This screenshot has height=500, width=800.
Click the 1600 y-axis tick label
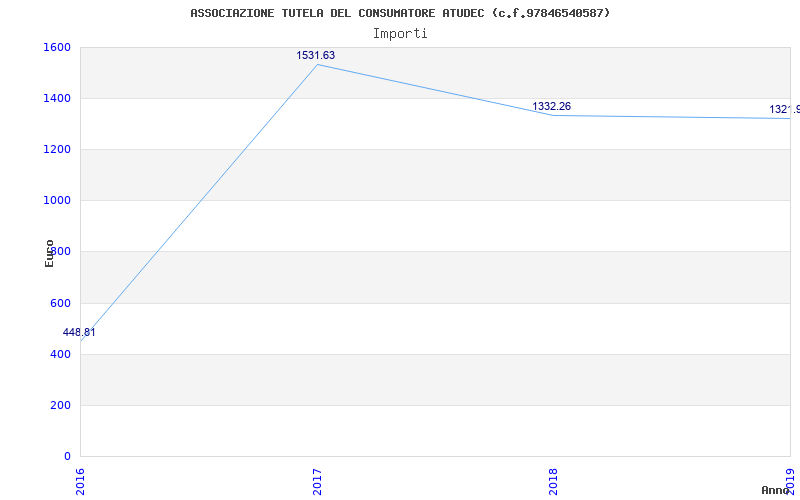pos(57,47)
